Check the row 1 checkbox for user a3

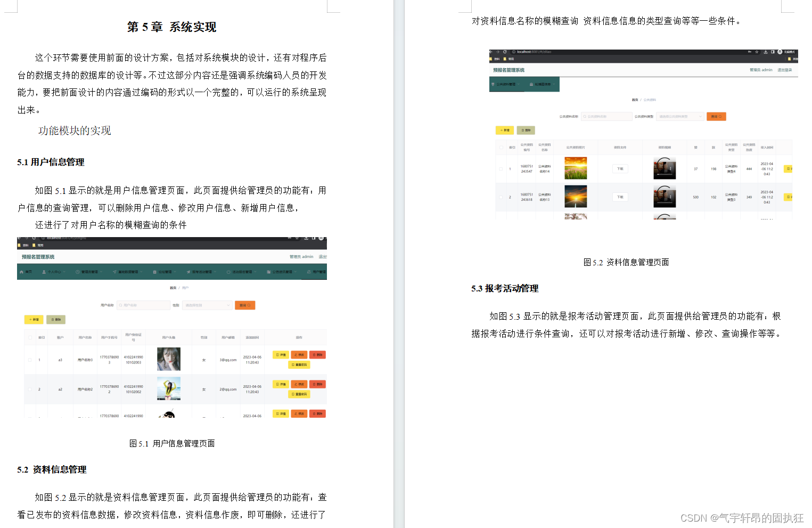coord(30,360)
